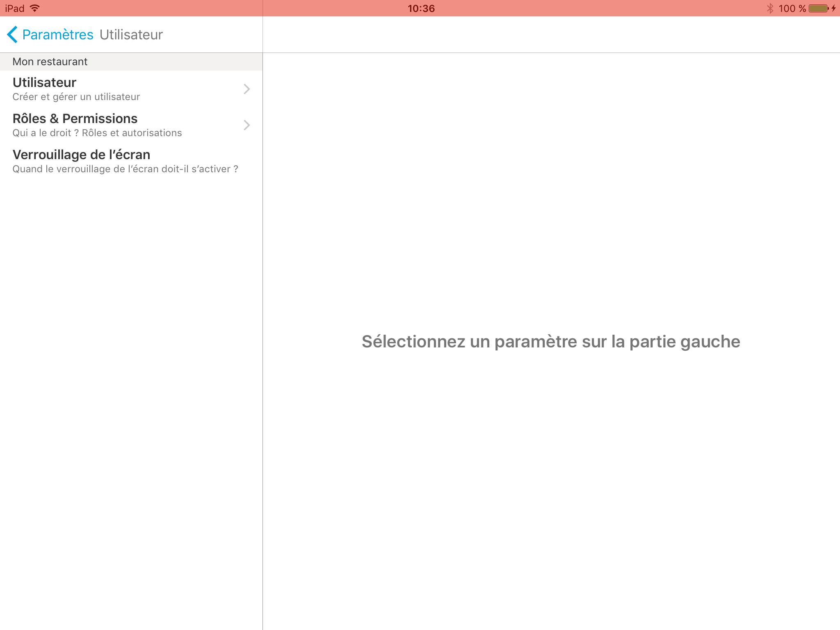Click 'Créer et gérer un utilisateur' subtitle
This screenshot has height=630, width=840.
click(x=76, y=97)
